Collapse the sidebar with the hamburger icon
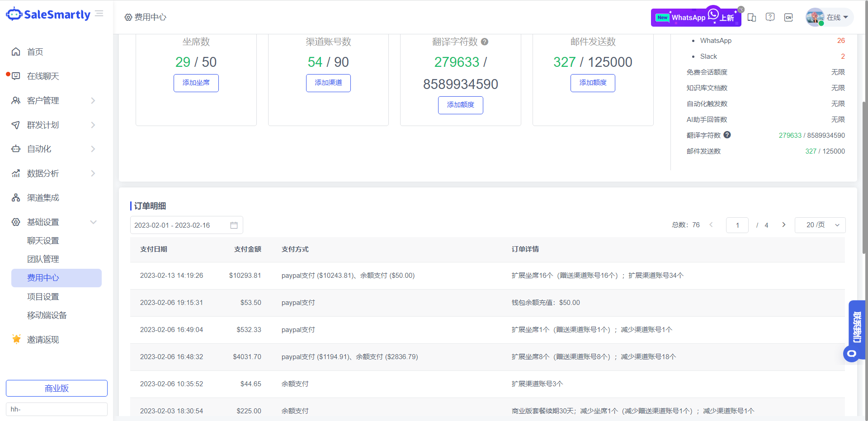The height and width of the screenshot is (421, 868). [99, 14]
